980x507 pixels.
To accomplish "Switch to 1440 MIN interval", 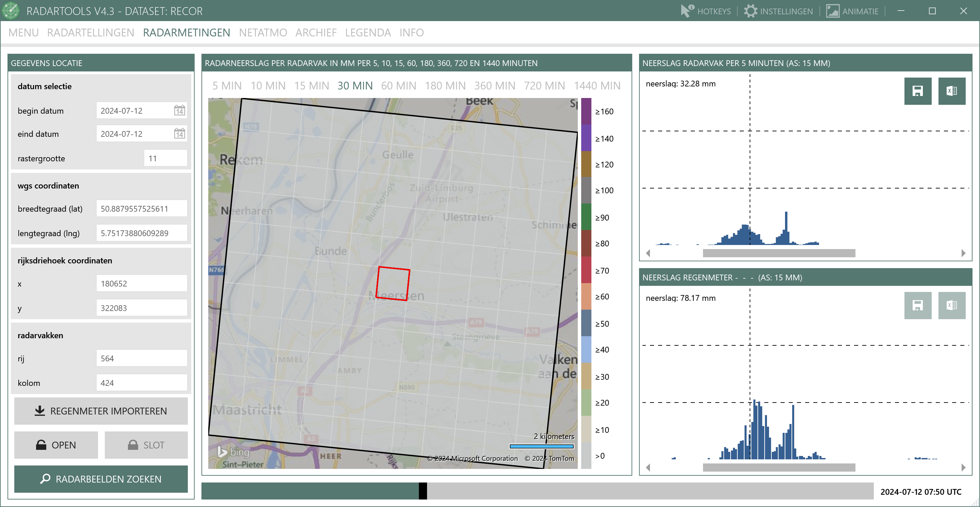I will click(x=597, y=86).
